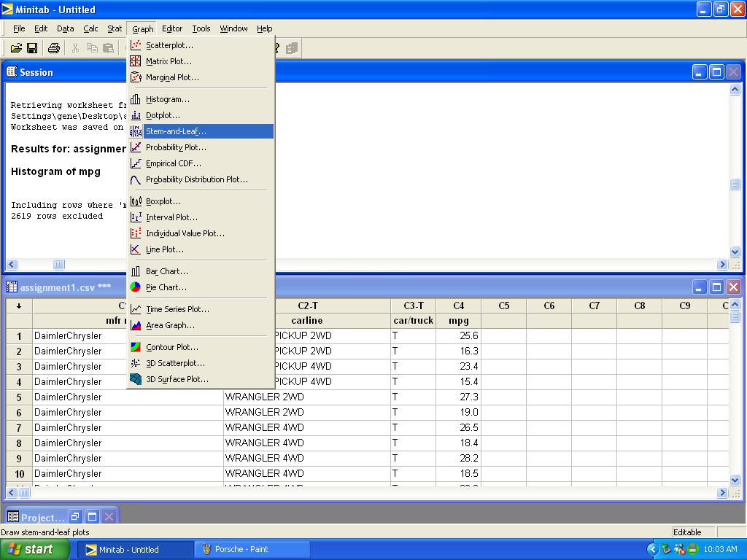Click the Time Series Plot entry

pyautogui.click(x=177, y=309)
